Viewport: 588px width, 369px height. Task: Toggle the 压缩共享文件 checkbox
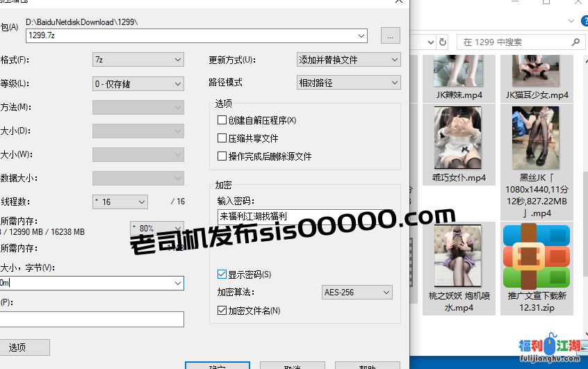tap(222, 138)
